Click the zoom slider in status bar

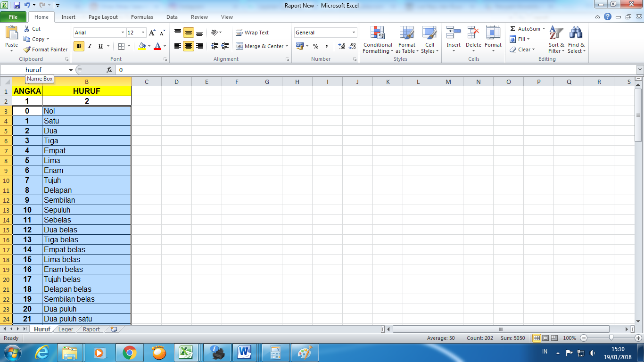pyautogui.click(x=611, y=338)
